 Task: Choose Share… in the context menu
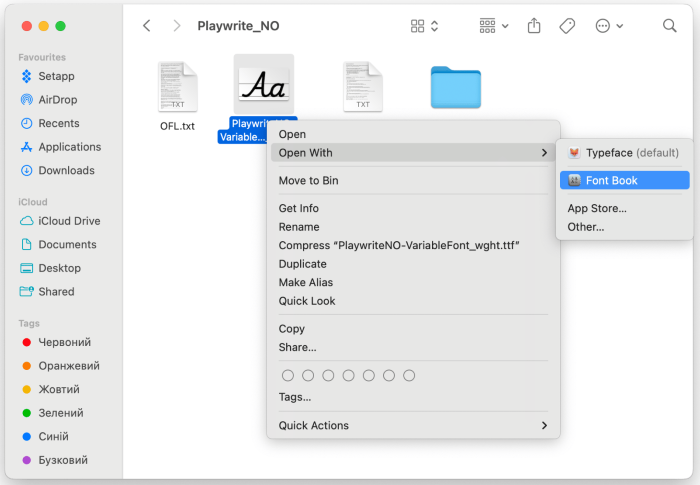point(413,347)
